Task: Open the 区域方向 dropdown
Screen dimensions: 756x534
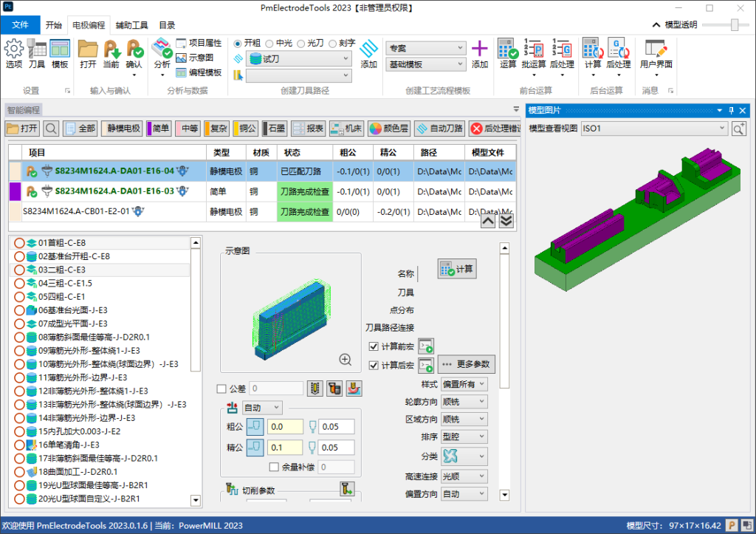Action: (464, 420)
